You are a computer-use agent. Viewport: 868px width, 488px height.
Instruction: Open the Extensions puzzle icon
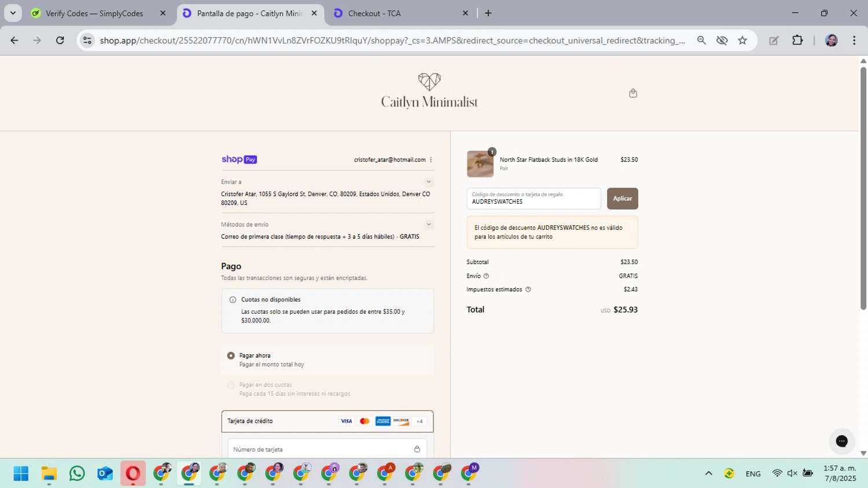click(x=797, y=41)
